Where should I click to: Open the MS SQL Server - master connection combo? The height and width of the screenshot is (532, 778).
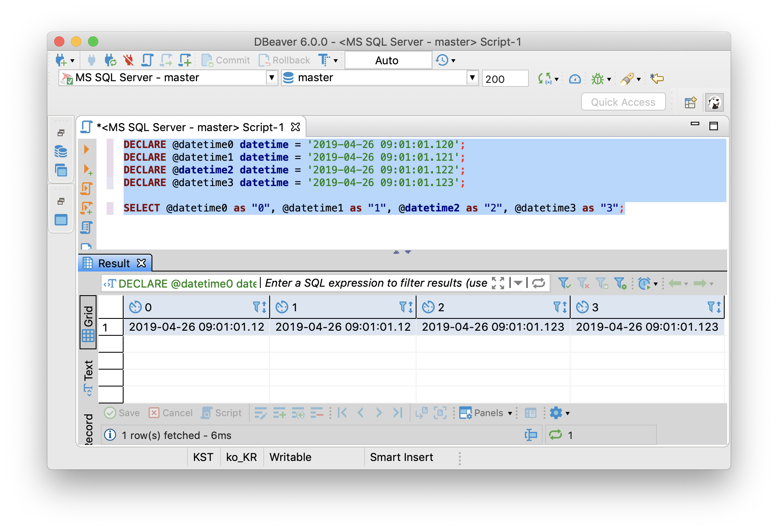[168, 78]
